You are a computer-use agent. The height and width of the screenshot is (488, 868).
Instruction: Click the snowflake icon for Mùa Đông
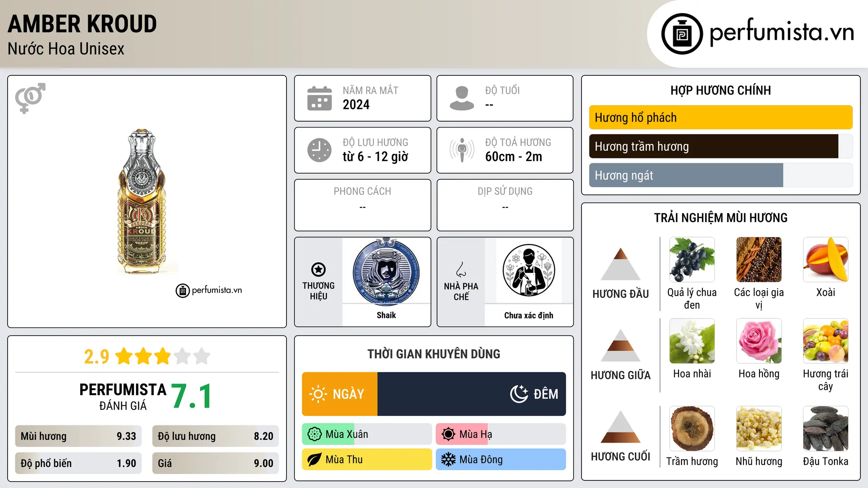coord(448,460)
